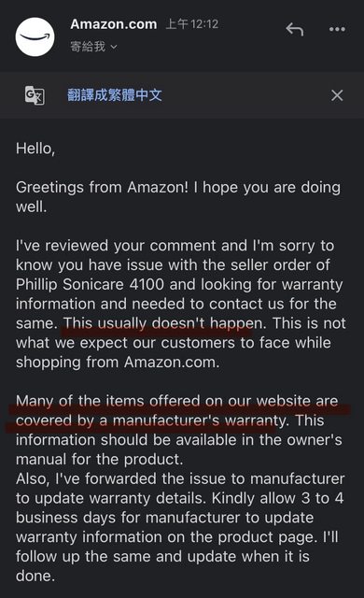Click the Amazon.com text ending third paragraph
The height and width of the screenshot is (598, 364).
(172, 362)
